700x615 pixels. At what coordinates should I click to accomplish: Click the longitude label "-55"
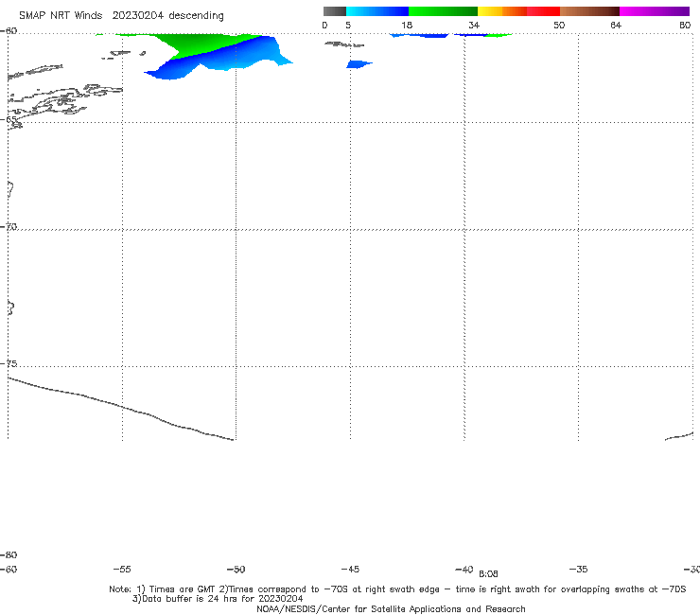pyautogui.click(x=122, y=570)
